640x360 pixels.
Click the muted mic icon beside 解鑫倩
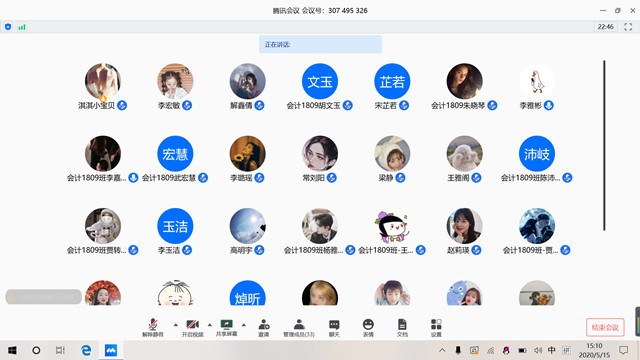click(259, 105)
